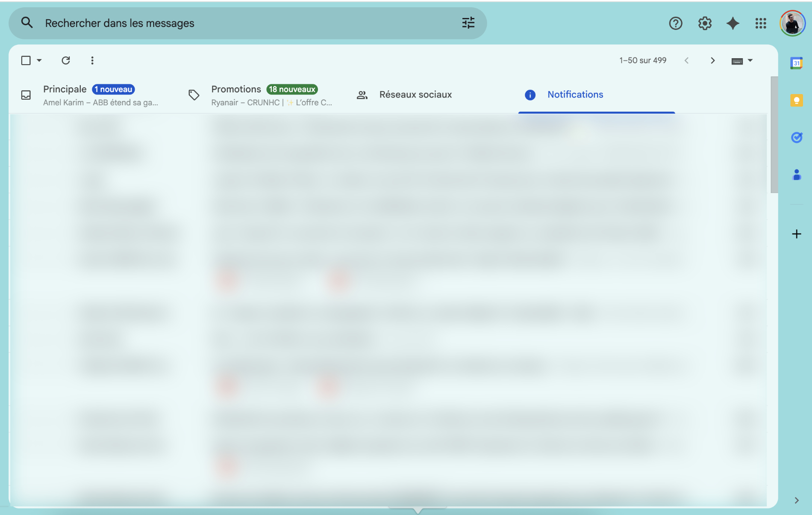Viewport: 812px width, 515px height.
Task: Open Gmail settings
Action: tap(704, 23)
